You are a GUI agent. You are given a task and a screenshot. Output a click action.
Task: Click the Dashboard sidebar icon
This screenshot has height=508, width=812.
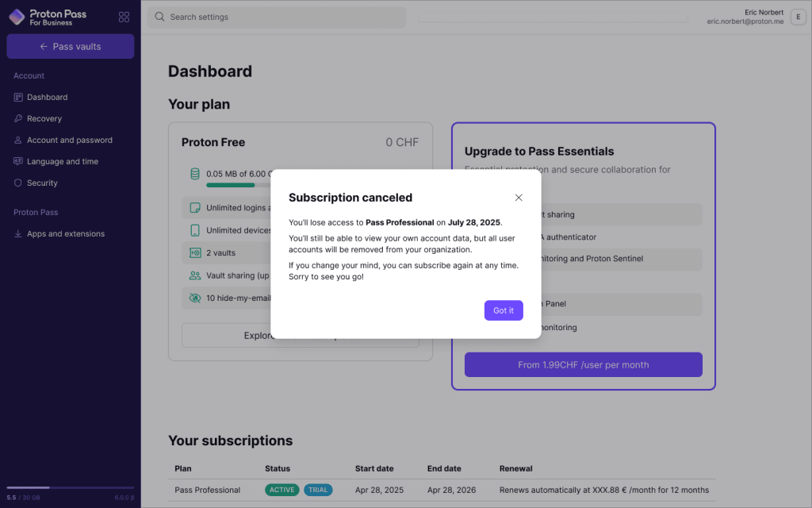pyautogui.click(x=18, y=97)
